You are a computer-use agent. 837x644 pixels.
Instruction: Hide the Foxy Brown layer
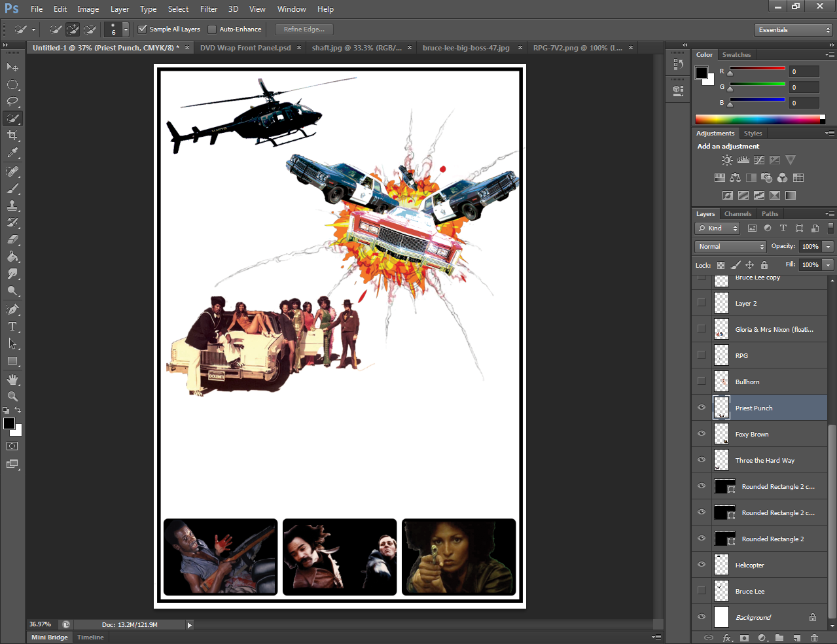coord(702,433)
